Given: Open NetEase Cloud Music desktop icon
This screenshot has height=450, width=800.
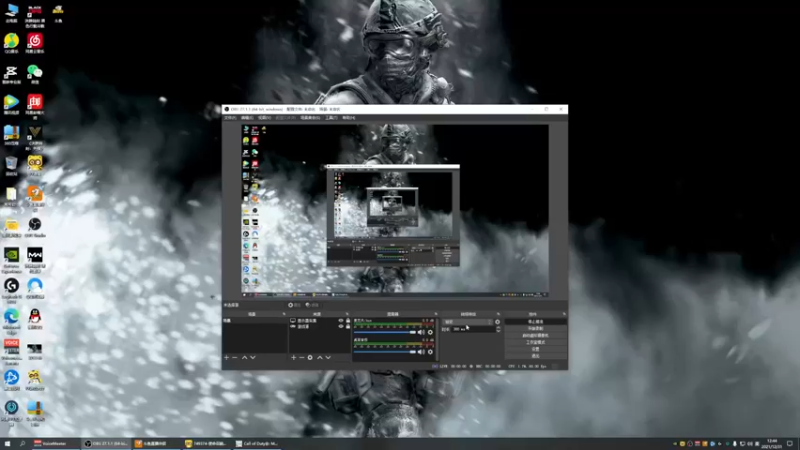Looking at the screenshot, I should pyautogui.click(x=35, y=43).
